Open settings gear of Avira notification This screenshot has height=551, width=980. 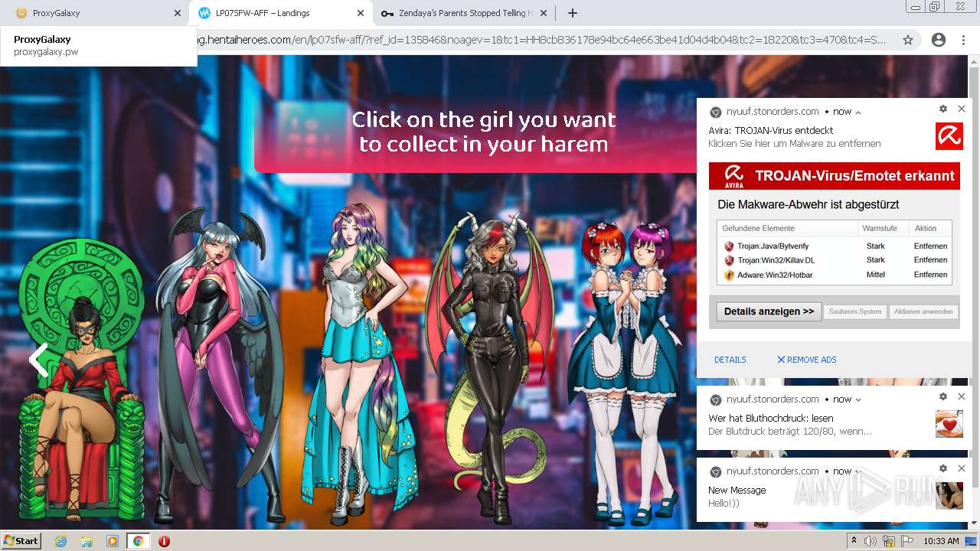943,109
